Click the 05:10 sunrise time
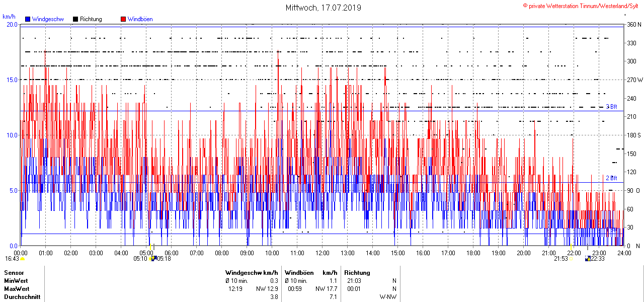Viewport: 644px width, 302px height. click(x=140, y=259)
